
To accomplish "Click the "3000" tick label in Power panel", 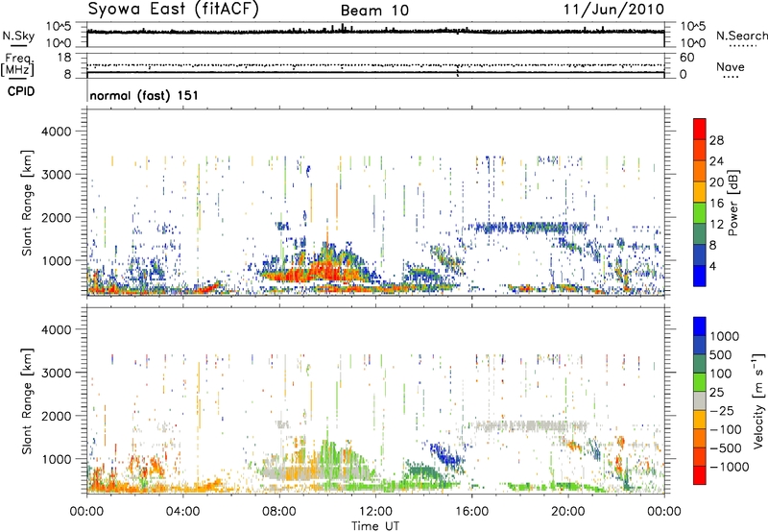I will coord(57,175).
